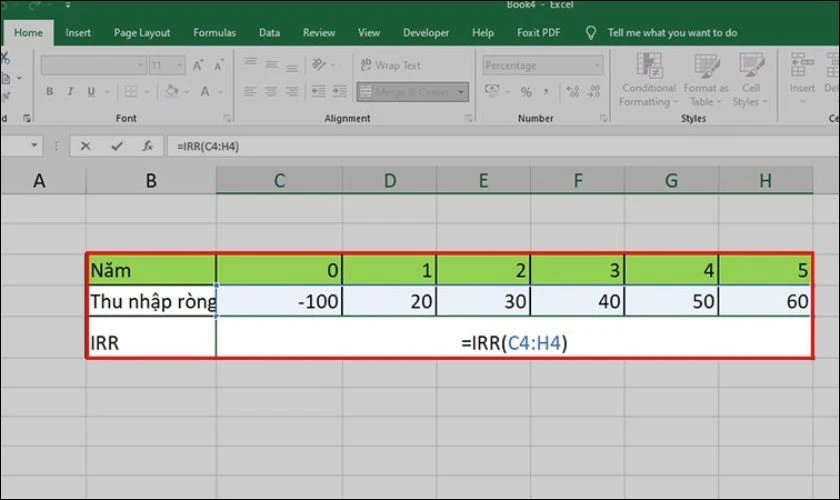
Task: Open the Formulas tab
Action: 214,33
